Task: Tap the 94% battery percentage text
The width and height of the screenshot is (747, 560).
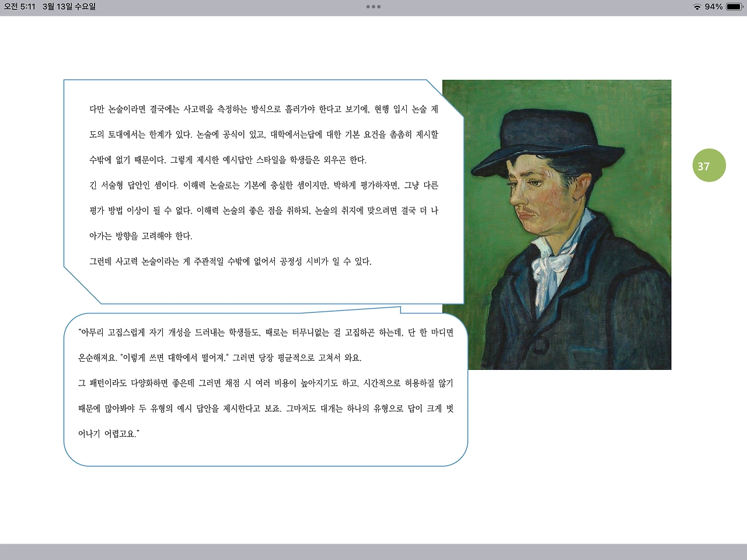Action: 714,7
